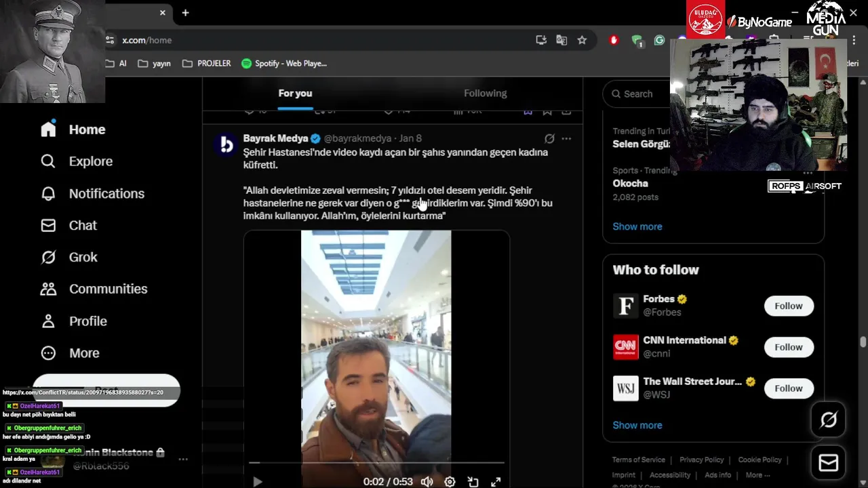The image size is (868, 488).
Task: Open Terms of Service footer link
Action: pyautogui.click(x=639, y=460)
